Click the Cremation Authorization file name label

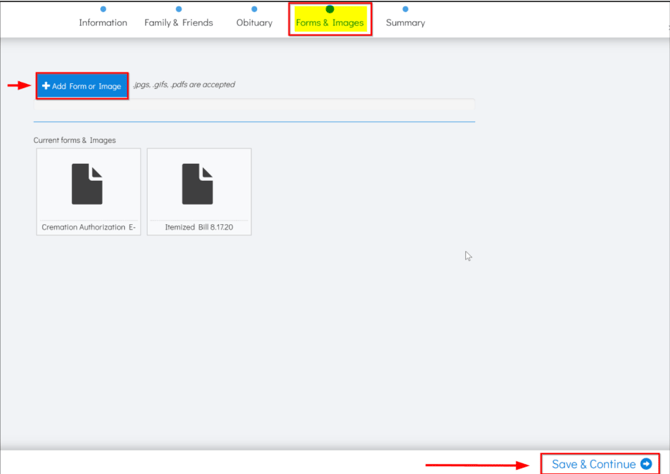click(x=88, y=227)
